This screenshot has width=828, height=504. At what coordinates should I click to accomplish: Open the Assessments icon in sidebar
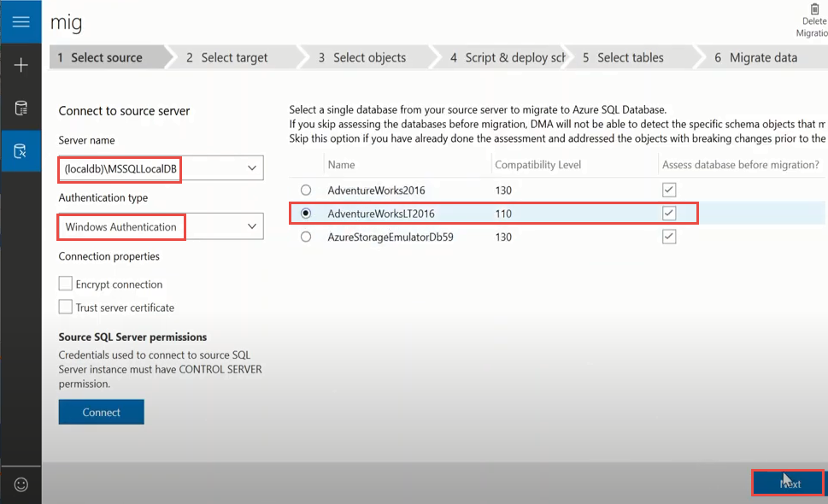point(21,108)
